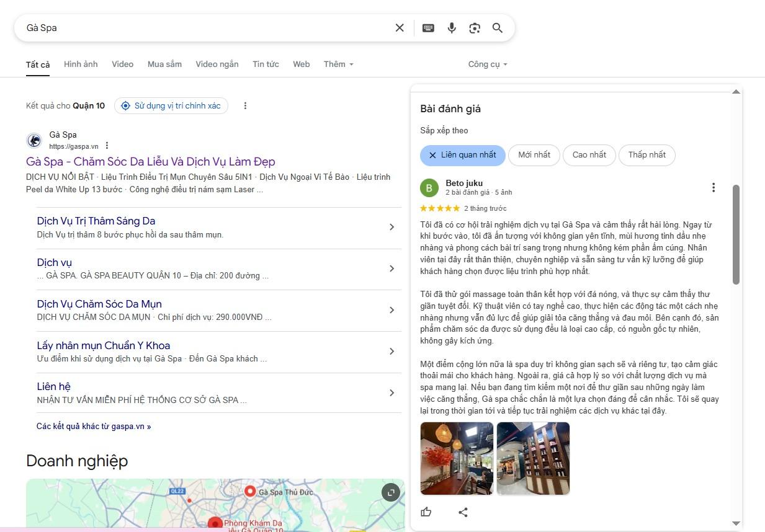The width and height of the screenshot is (765, 532).
Task: Switch to the Tin tức tab
Action: (x=266, y=64)
